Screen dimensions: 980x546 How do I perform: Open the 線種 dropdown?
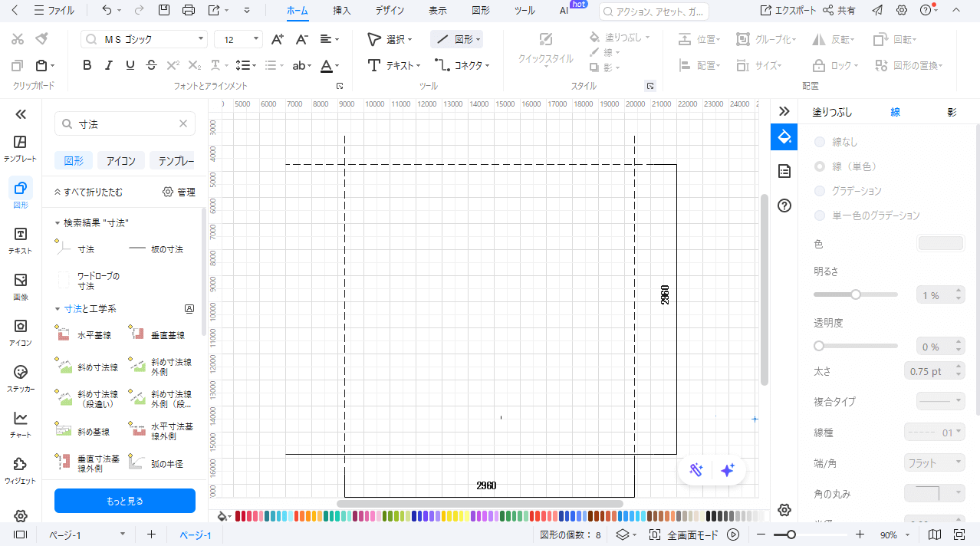click(x=935, y=433)
